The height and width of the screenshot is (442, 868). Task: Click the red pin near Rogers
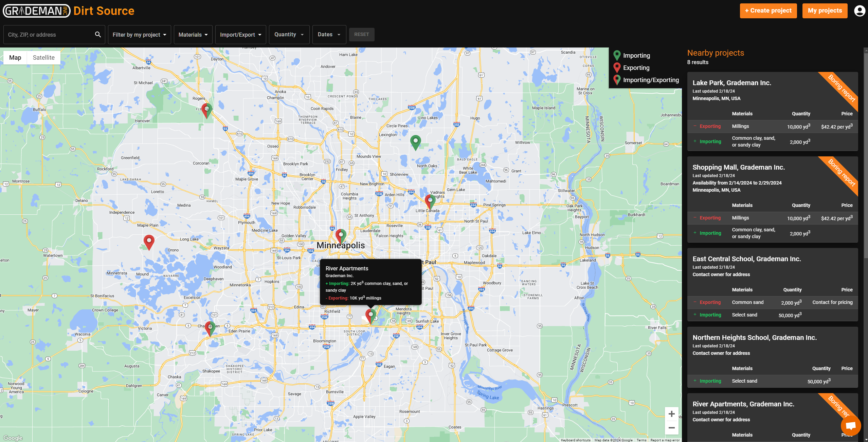click(206, 111)
